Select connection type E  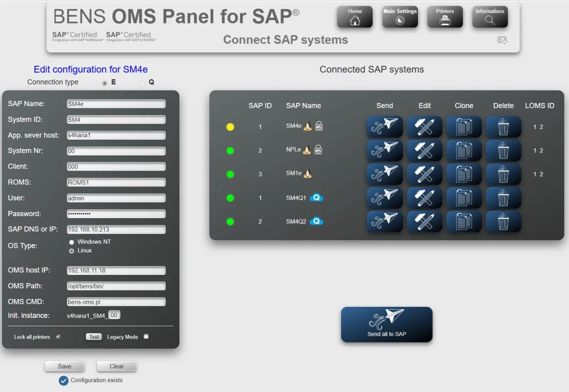(x=104, y=83)
